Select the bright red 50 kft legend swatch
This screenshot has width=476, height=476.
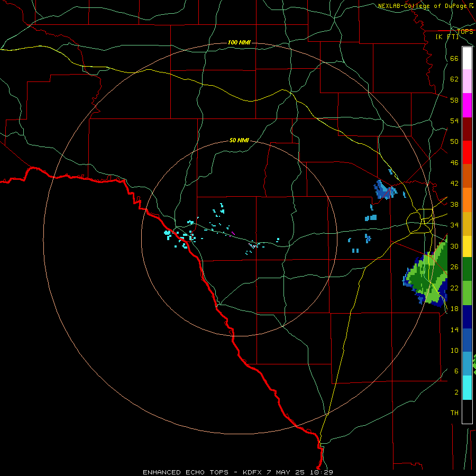click(x=467, y=152)
